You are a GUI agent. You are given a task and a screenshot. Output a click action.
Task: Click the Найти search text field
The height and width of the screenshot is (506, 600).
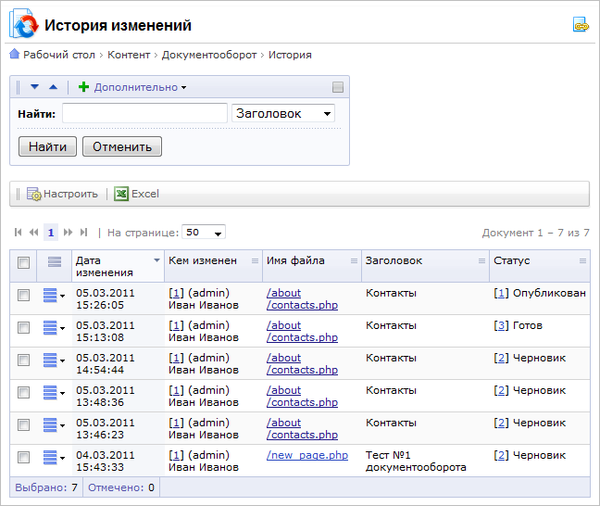point(145,114)
